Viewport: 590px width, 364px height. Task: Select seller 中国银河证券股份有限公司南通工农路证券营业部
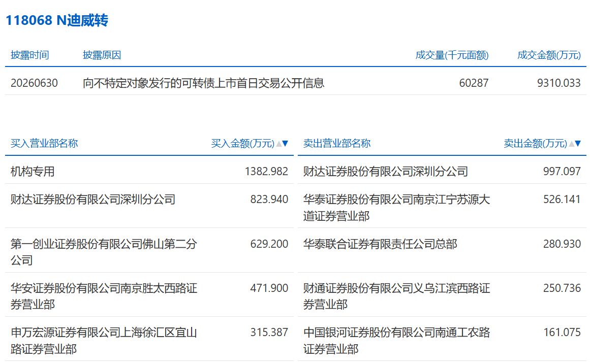[396, 341]
